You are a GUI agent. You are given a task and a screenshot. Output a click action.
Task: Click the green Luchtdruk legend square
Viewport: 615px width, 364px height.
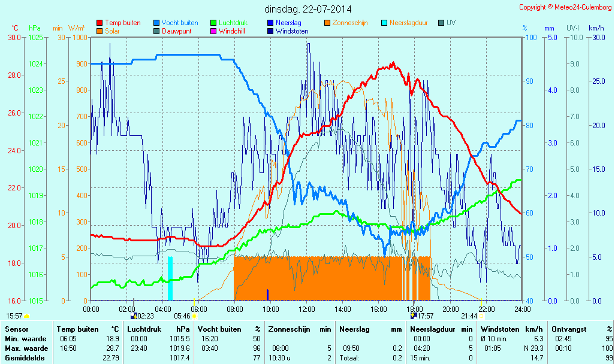click(x=213, y=23)
